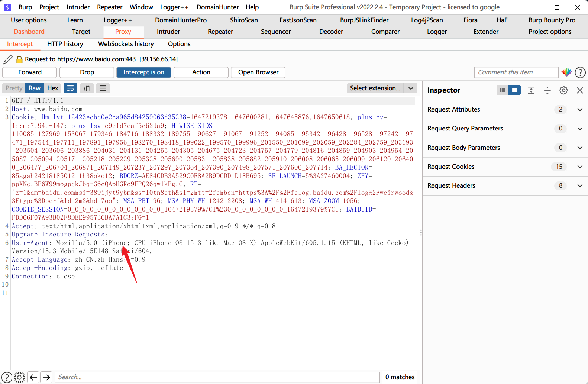Open help icon next to comment field
The height and width of the screenshot is (384, 588).
pos(580,72)
